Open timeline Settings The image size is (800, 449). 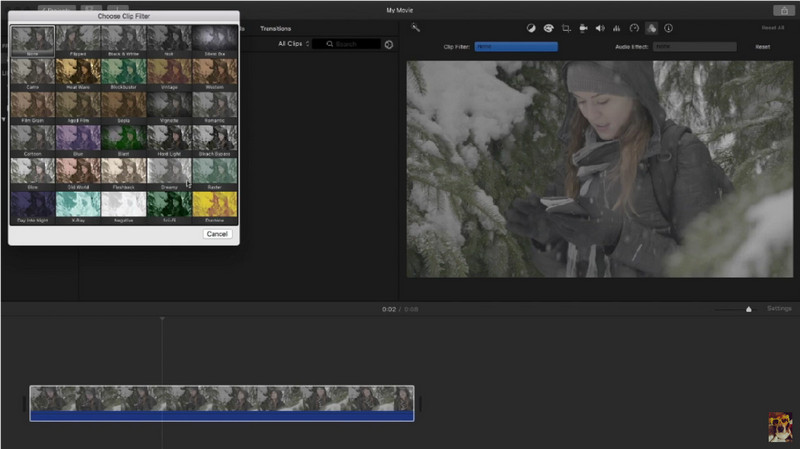pyautogui.click(x=779, y=309)
